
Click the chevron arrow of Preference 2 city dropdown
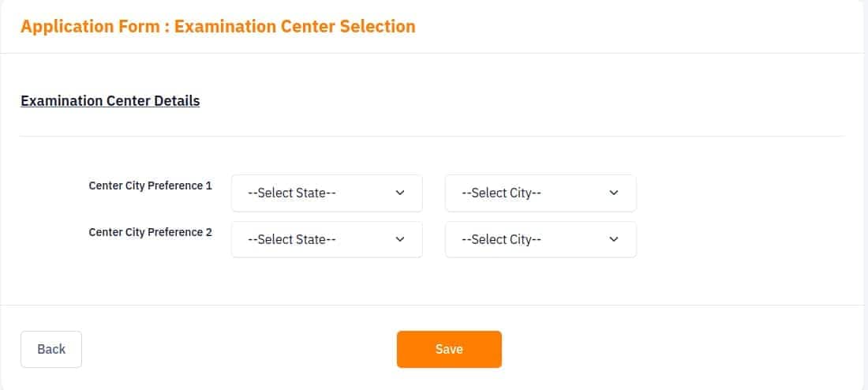613,239
